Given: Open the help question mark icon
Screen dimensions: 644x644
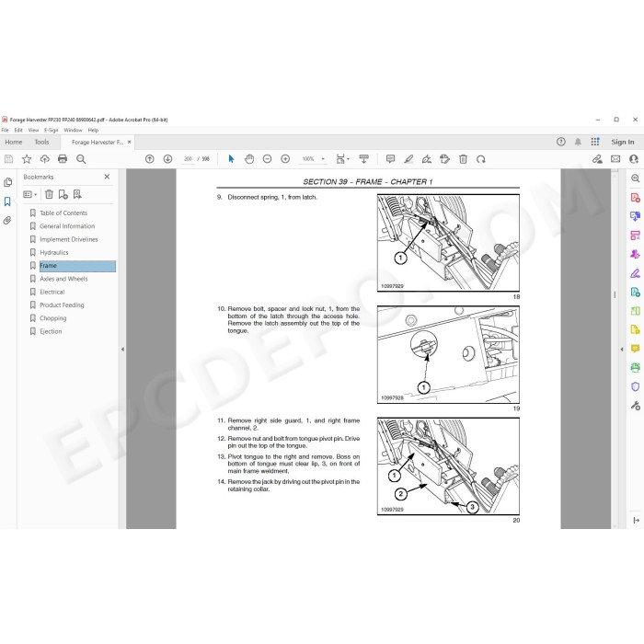Looking at the screenshot, I should coord(561,142).
